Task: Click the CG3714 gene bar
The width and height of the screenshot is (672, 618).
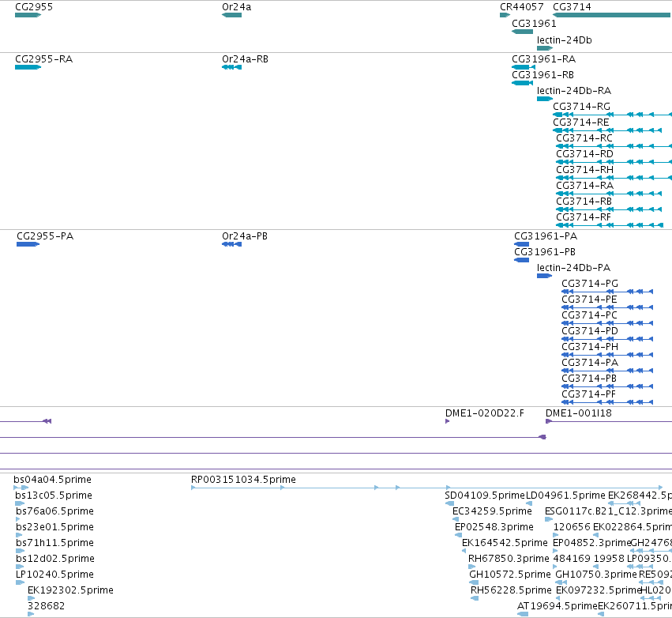Action: (612, 15)
